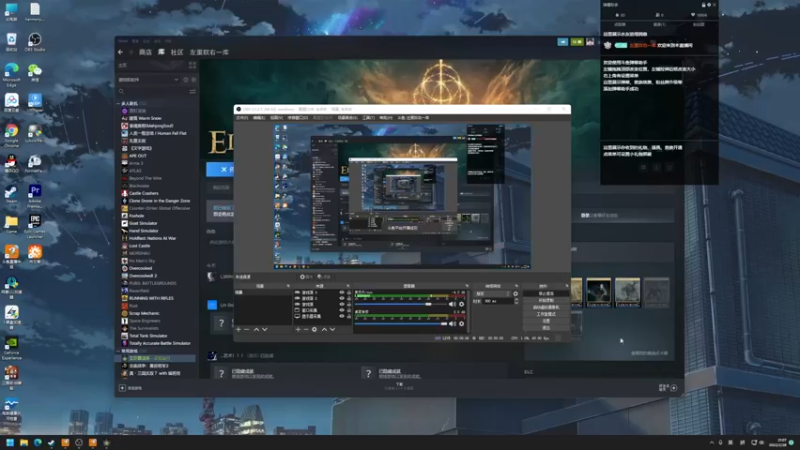Open mic track settings gear in OBS mixer
The image size is (800, 450).
462,304
